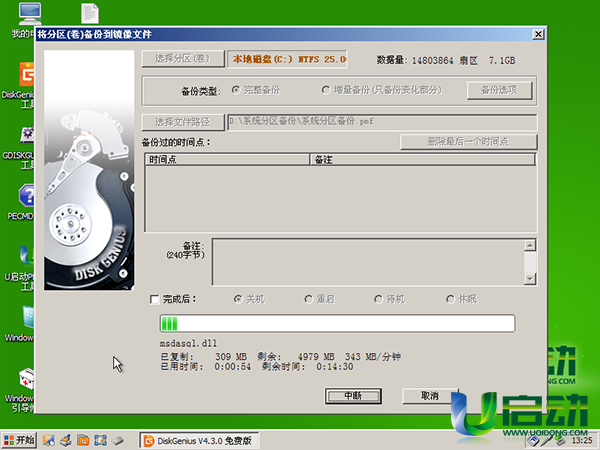This screenshot has width=600, height=450.
Task: Open the GDISKGUI gear desktop icon
Action: pyautogui.click(x=27, y=135)
